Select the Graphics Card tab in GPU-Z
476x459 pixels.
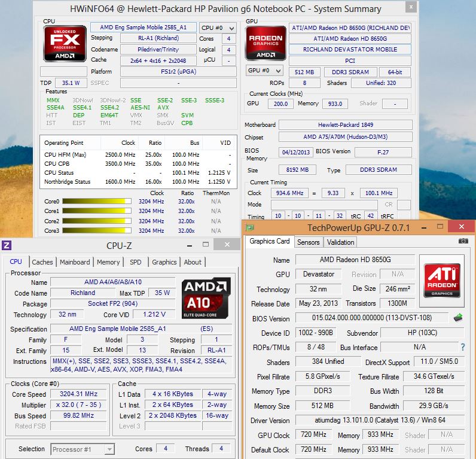click(x=270, y=241)
